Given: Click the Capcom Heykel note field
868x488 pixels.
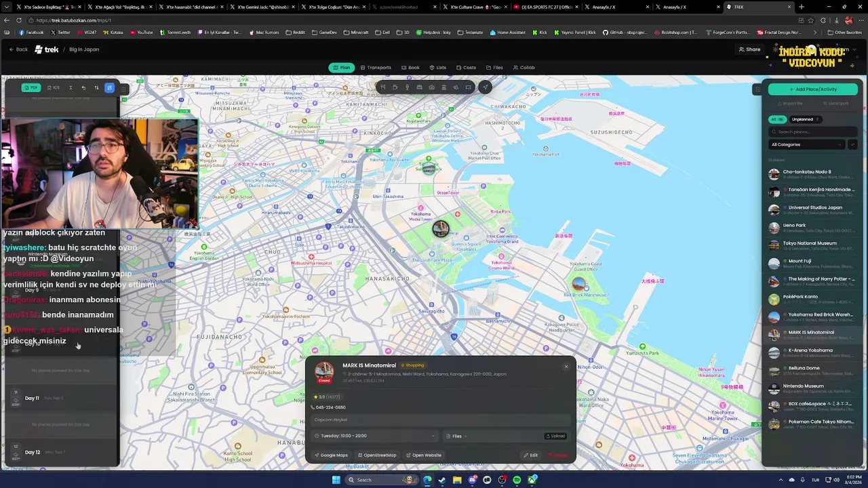Looking at the screenshot, I should tap(441, 420).
